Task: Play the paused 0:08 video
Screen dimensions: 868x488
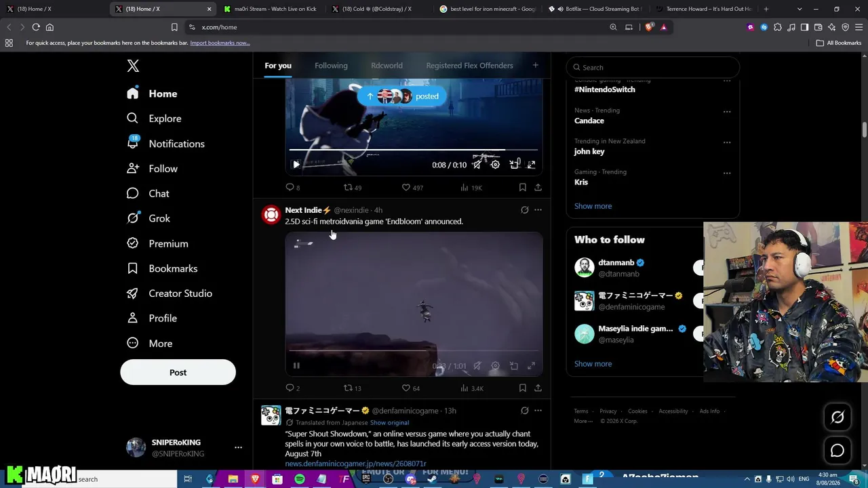Action: click(x=296, y=165)
